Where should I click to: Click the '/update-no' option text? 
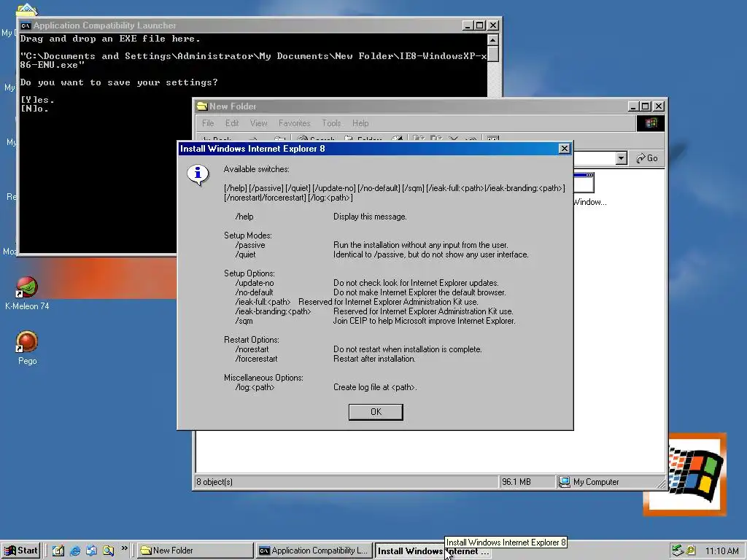(x=255, y=284)
